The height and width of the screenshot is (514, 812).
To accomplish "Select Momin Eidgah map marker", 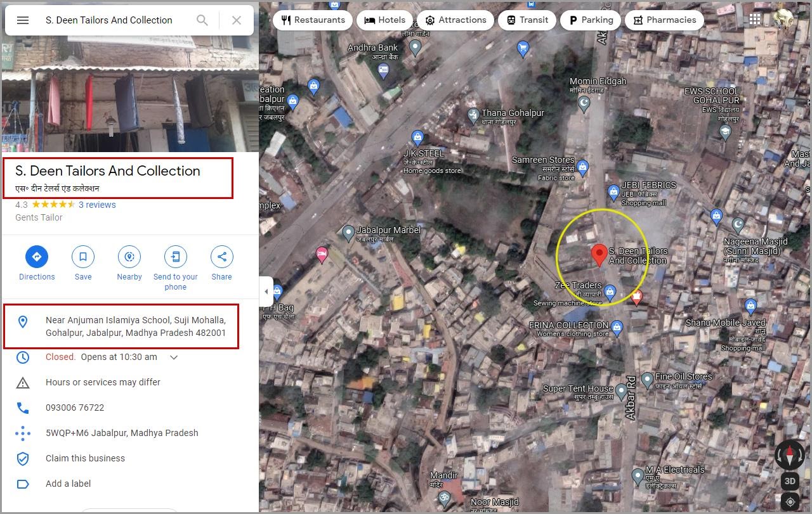I will tap(584, 103).
